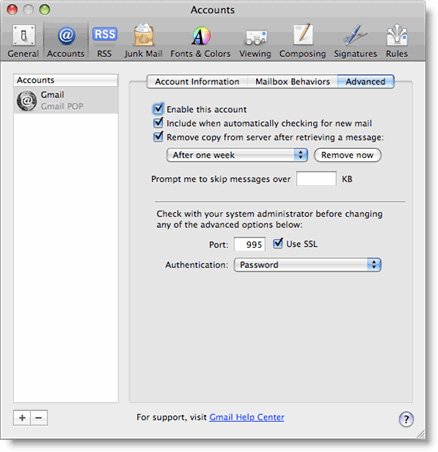The height and width of the screenshot is (452, 438).
Task: Select the Gmail POP account
Action: tap(66, 100)
